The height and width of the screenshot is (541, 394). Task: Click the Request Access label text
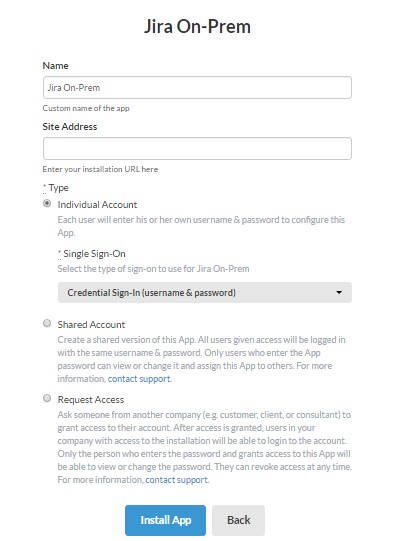[91, 400]
